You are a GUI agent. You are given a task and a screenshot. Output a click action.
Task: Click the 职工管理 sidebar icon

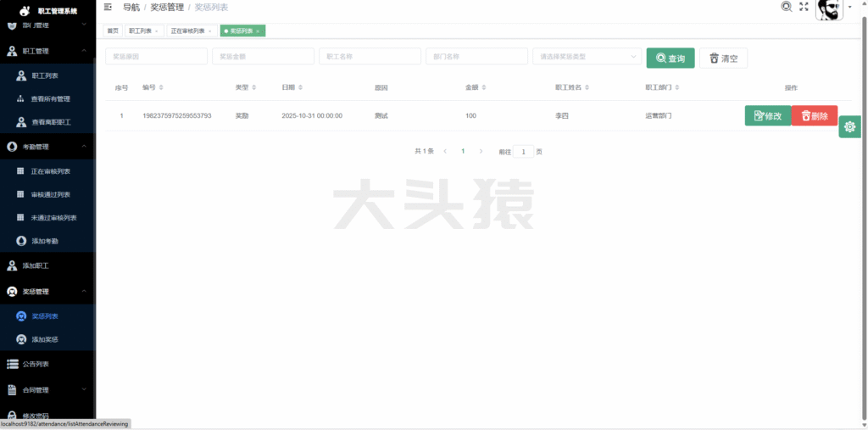[12, 51]
